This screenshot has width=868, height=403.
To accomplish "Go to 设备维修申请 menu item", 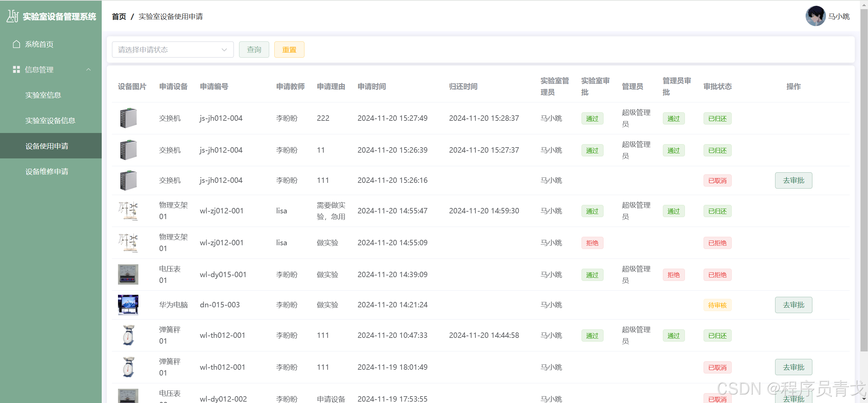I will (x=47, y=171).
